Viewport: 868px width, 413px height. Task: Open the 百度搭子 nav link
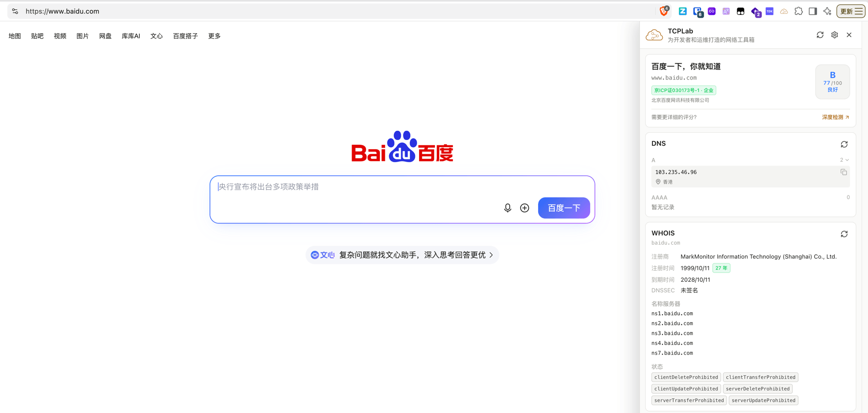click(186, 36)
